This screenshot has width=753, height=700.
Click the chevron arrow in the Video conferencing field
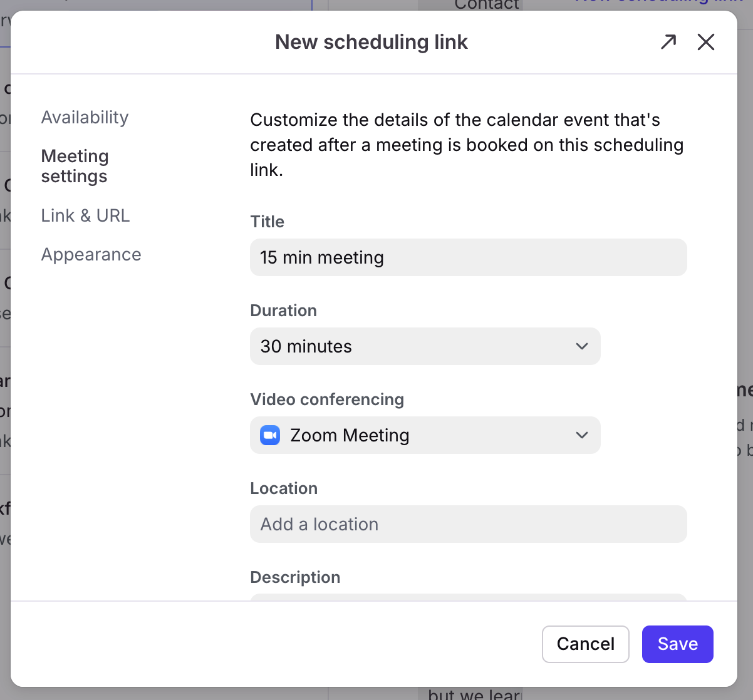pyautogui.click(x=582, y=435)
